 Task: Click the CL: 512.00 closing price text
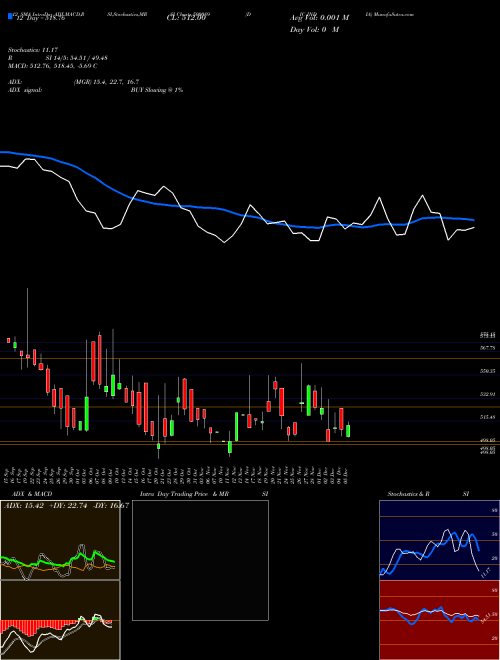(x=185, y=18)
